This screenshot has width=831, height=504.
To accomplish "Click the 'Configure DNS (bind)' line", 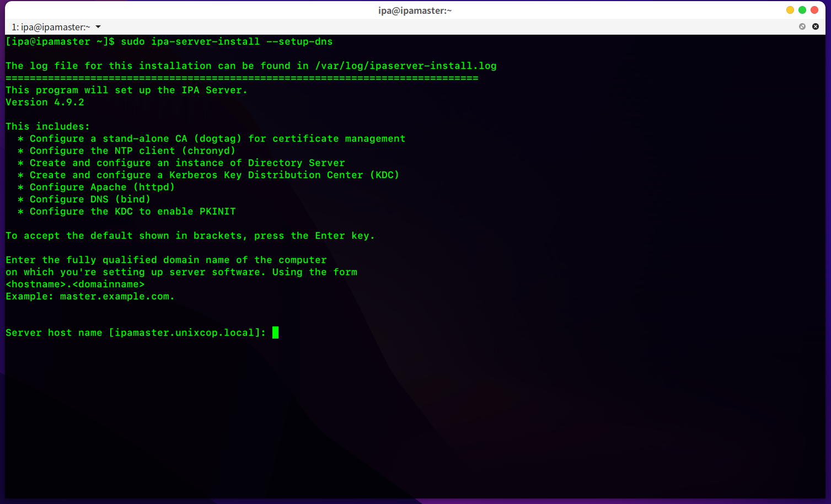I will (x=84, y=200).
